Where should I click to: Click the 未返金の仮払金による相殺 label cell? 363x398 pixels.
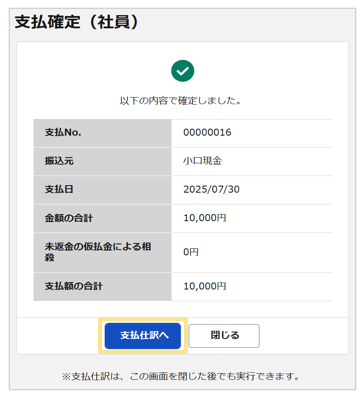pos(103,252)
